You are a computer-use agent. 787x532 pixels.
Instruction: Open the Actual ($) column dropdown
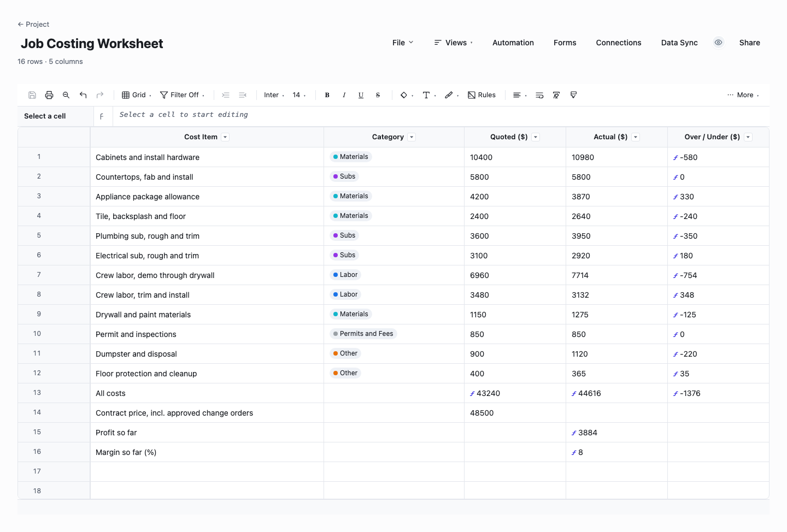[636, 137]
